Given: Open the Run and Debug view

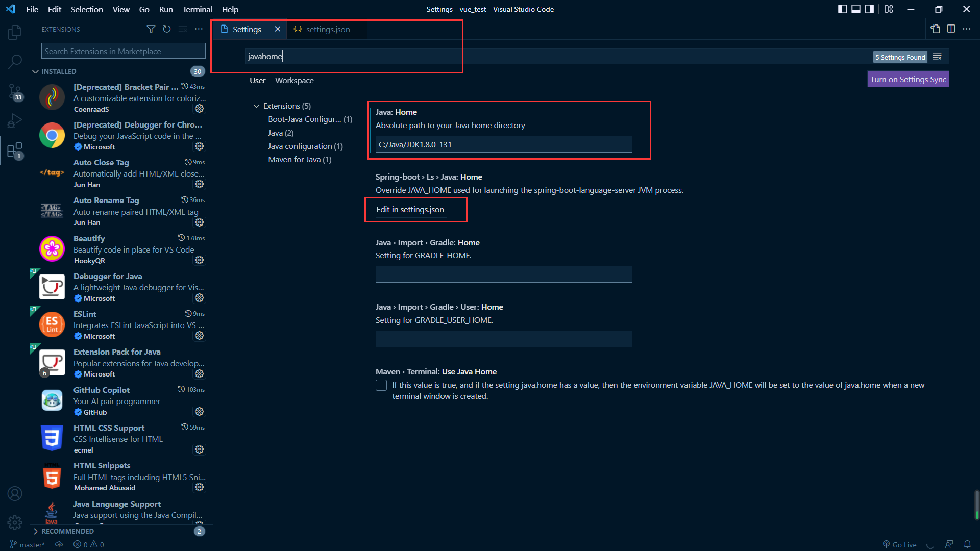Looking at the screenshot, I should coord(15,121).
